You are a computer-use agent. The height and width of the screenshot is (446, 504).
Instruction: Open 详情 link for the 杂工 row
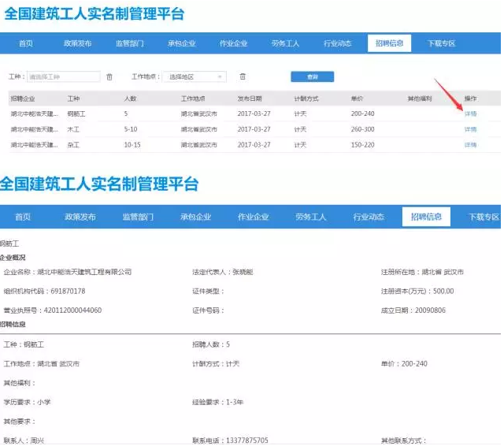[470, 145]
